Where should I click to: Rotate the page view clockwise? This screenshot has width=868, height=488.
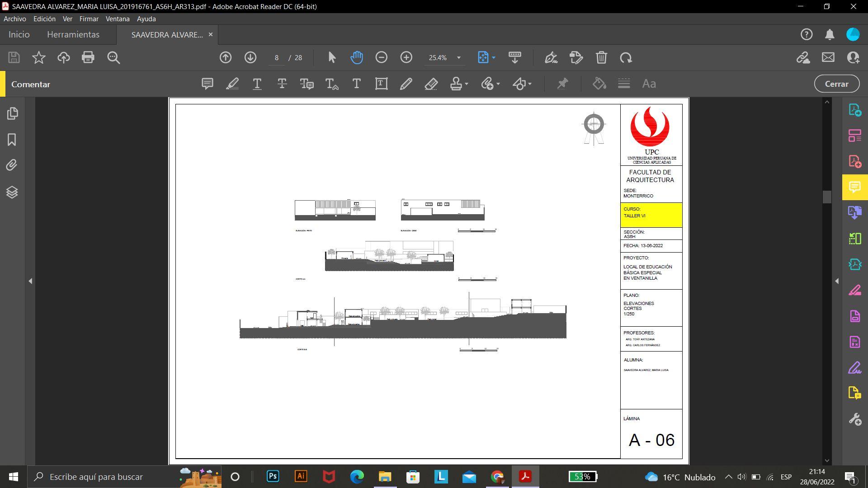[626, 57]
